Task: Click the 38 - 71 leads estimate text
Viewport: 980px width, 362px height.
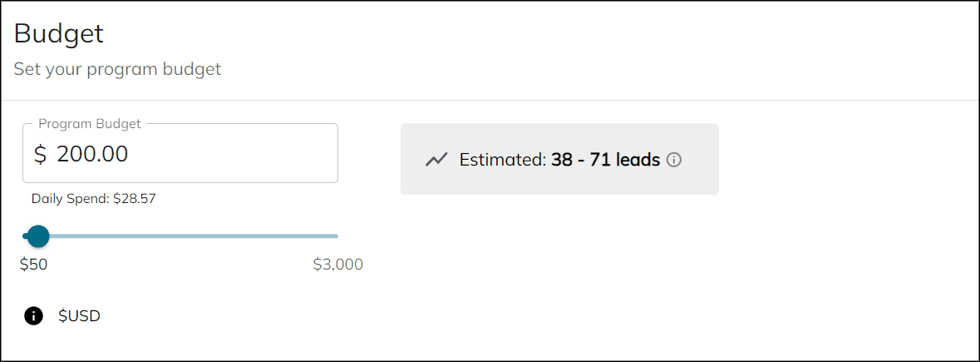Action: [605, 160]
